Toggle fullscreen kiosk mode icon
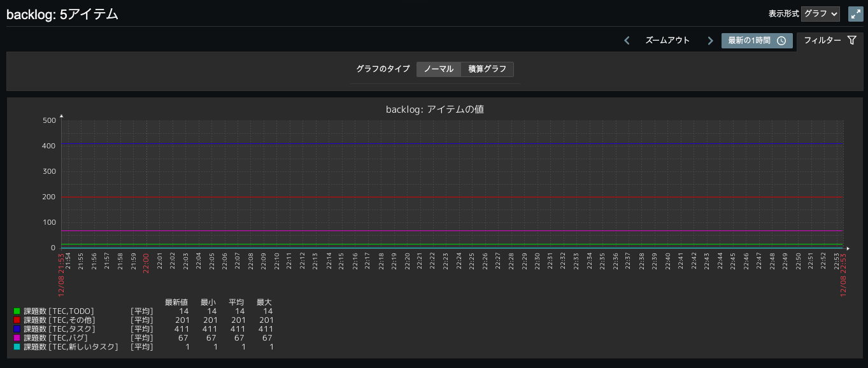The image size is (868, 368). click(x=855, y=14)
